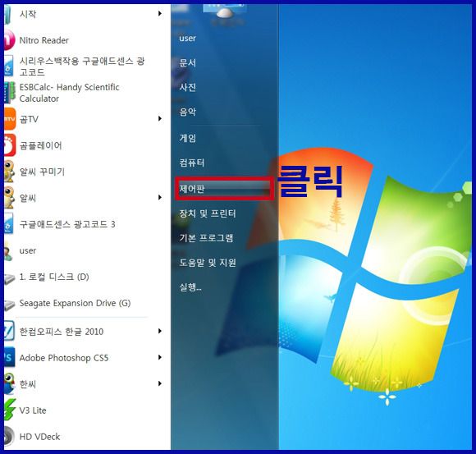
Task: Click the red 곰플레이어 paw icon
Action: click(x=9, y=145)
